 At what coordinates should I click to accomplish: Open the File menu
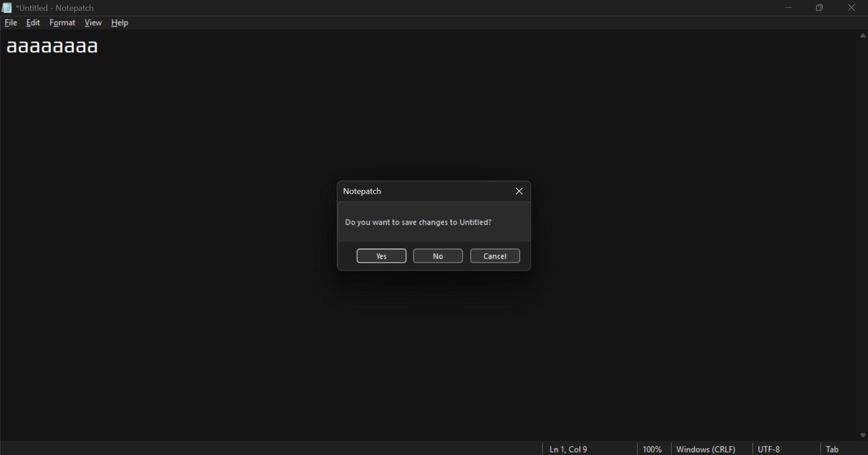(11, 23)
